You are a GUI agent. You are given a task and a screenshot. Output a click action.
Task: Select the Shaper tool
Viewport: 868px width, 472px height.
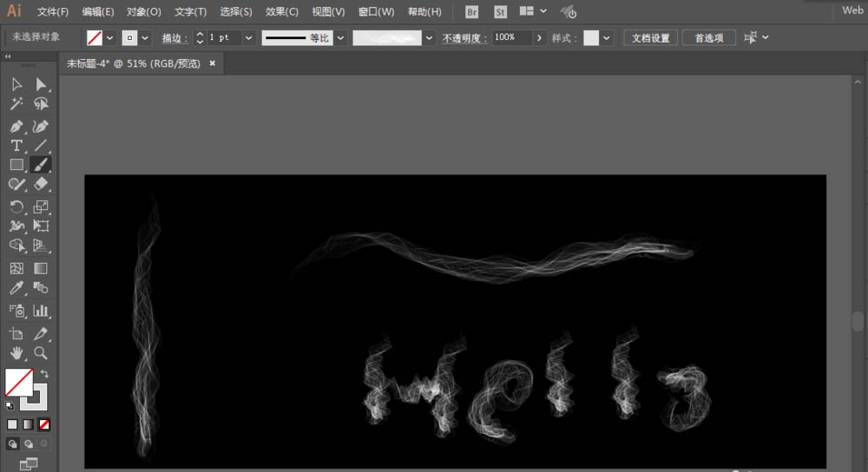pyautogui.click(x=16, y=184)
